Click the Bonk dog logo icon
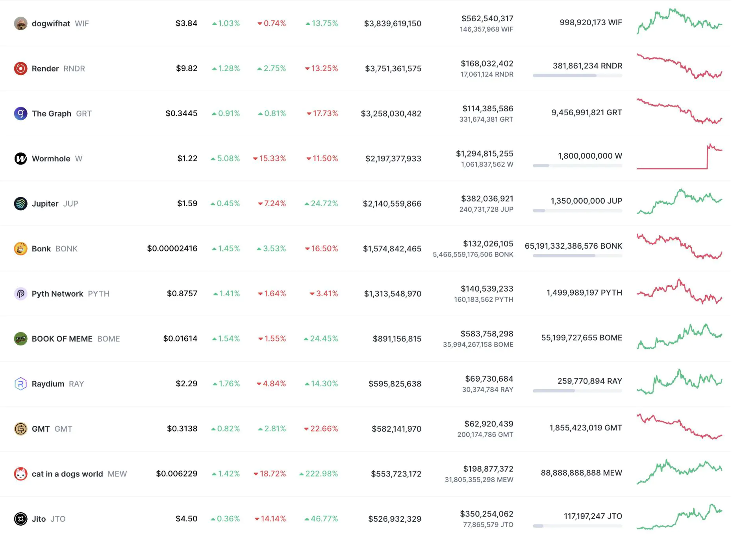The width and height of the screenshot is (756, 541). (x=20, y=249)
